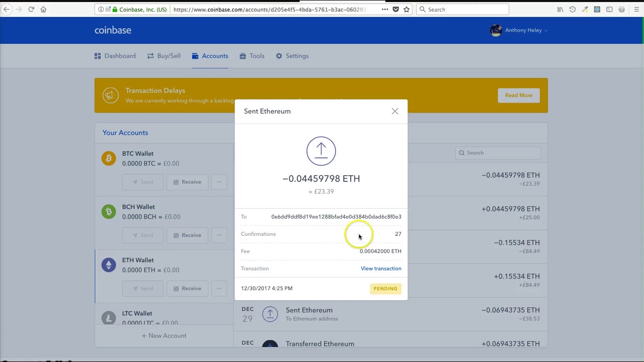The height and width of the screenshot is (362, 644).
Task: Click the Firefox Search box
Action: pos(462,10)
